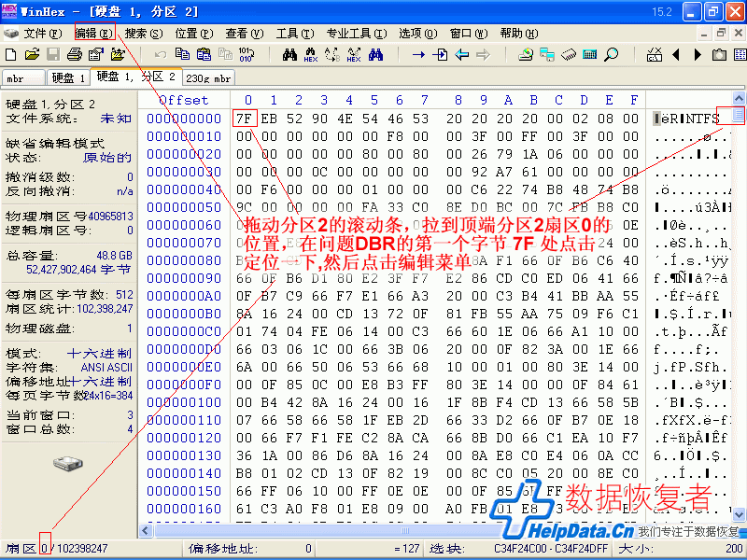Click the horizontal scrollbar left arrow
Viewport: 747px width, 560px height.
[146, 530]
